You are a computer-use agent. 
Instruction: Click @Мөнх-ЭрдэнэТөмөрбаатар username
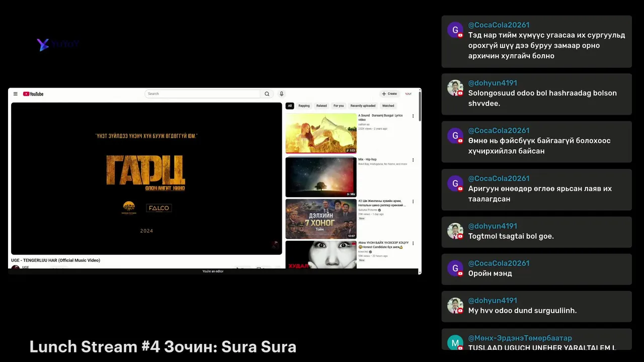coord(520,338)
